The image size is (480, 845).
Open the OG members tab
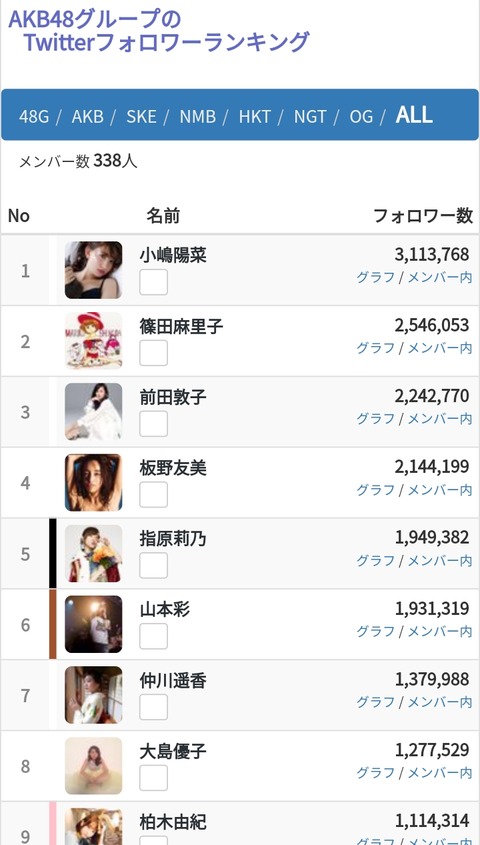click(361, 116)
